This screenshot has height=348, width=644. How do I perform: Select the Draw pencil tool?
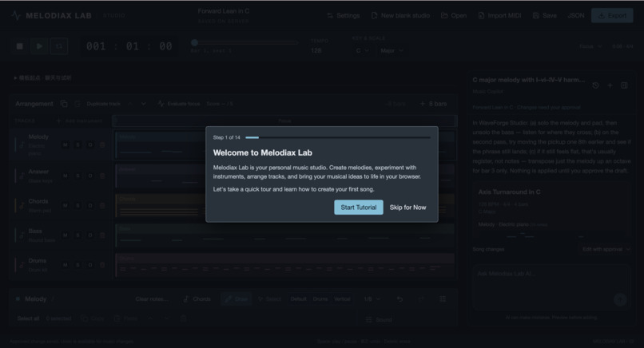pyautogui.click(x=237, y=299)
